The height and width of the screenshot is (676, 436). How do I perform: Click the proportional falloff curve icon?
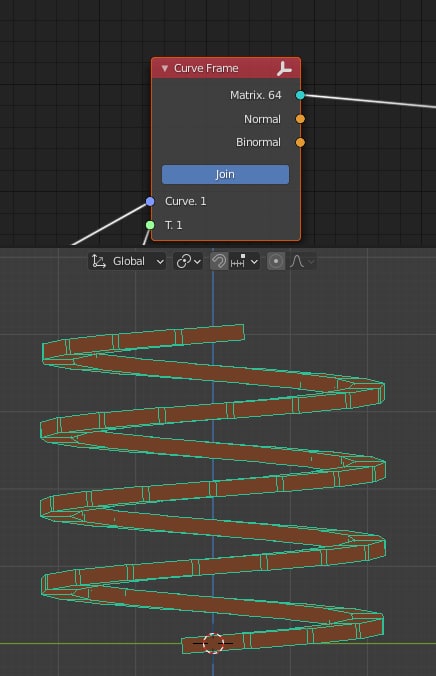tap(297, 261)
